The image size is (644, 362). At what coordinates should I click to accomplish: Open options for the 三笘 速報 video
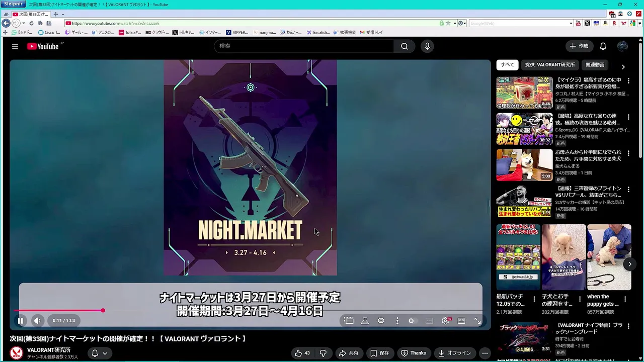click(x=628, y=189)
